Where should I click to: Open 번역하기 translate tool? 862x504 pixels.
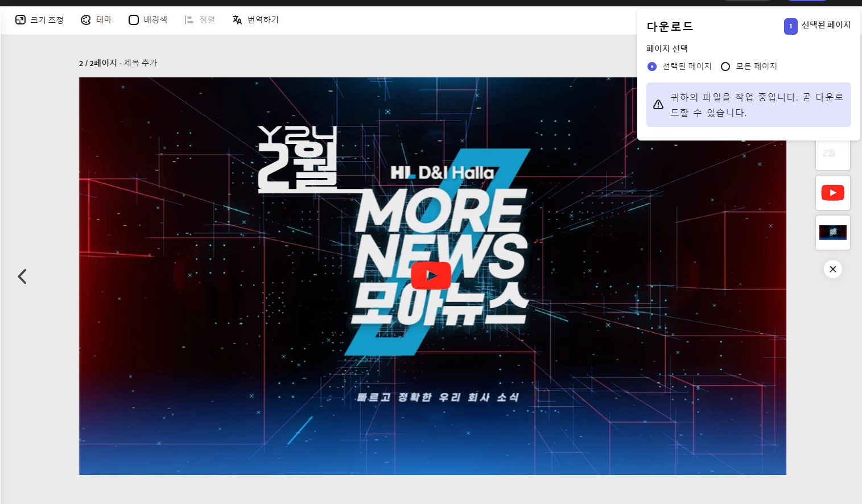pos(255,20)
